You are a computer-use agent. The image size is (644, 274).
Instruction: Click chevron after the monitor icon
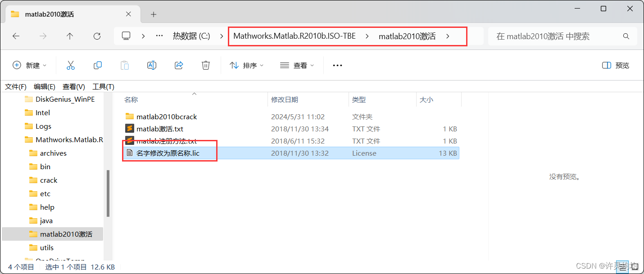pos(143,36)
